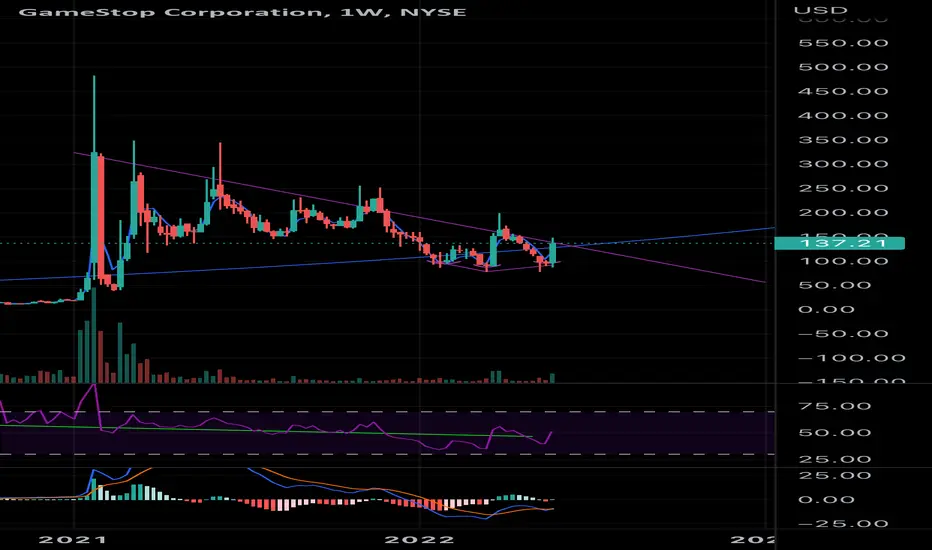Click the tallest volume bar in early 2021
This screenshot has height=550, width=932.
click(x=94, y=336)
